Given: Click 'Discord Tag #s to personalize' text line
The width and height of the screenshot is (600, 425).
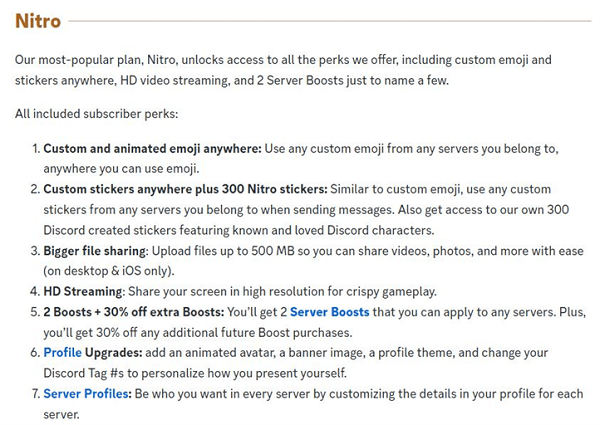Looking at the screenshot, I should (195, 373).
